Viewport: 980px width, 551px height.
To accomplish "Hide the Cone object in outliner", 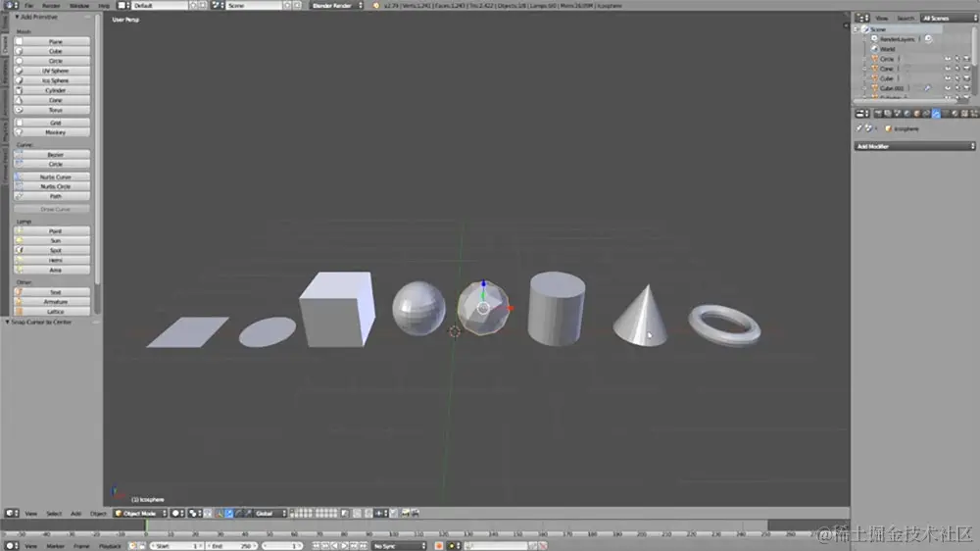I will [948, 69].
